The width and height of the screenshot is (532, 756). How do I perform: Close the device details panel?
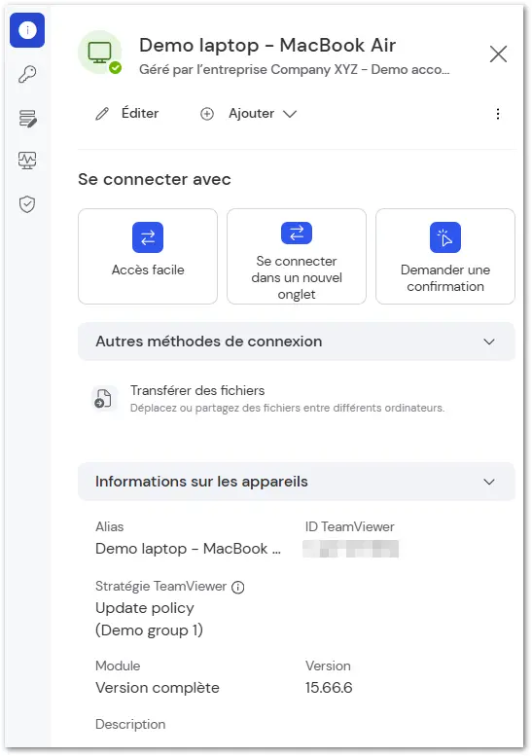pyautogui.click(x=498, y=54)
